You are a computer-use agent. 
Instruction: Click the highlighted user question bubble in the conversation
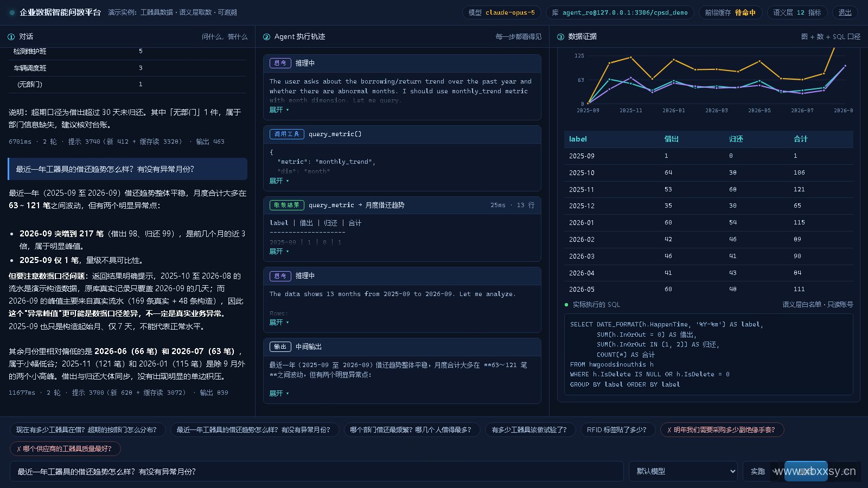click(127, 169)
